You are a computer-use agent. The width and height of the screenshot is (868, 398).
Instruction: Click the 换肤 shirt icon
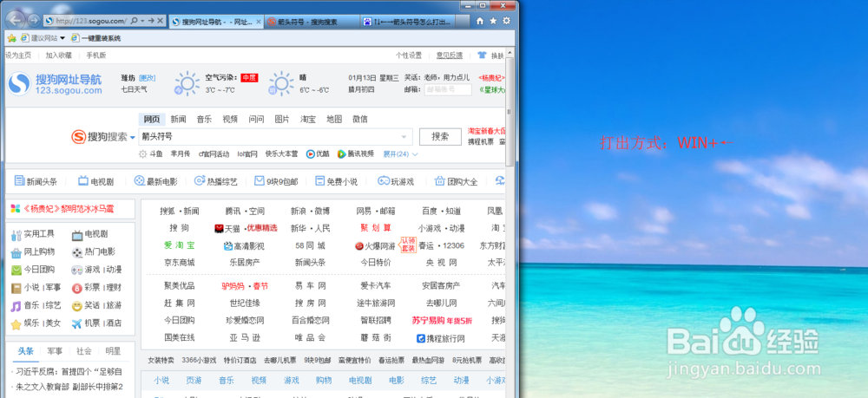coord(482,55)
